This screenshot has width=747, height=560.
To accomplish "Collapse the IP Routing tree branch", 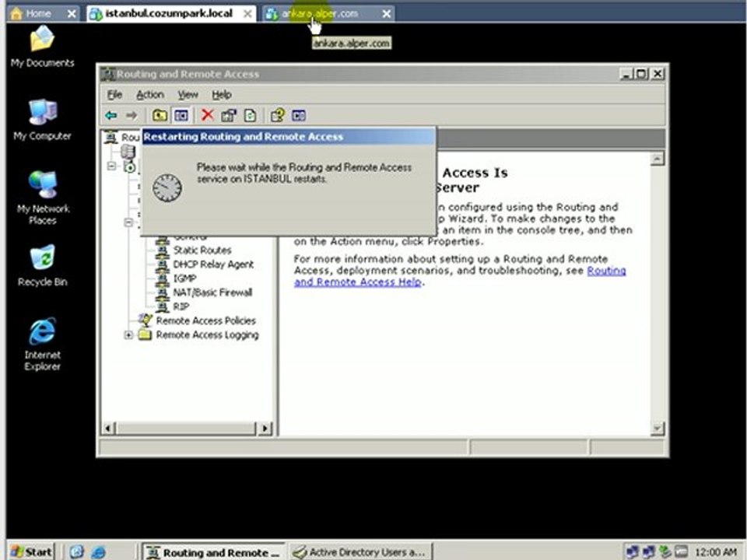I will point(129,222).
